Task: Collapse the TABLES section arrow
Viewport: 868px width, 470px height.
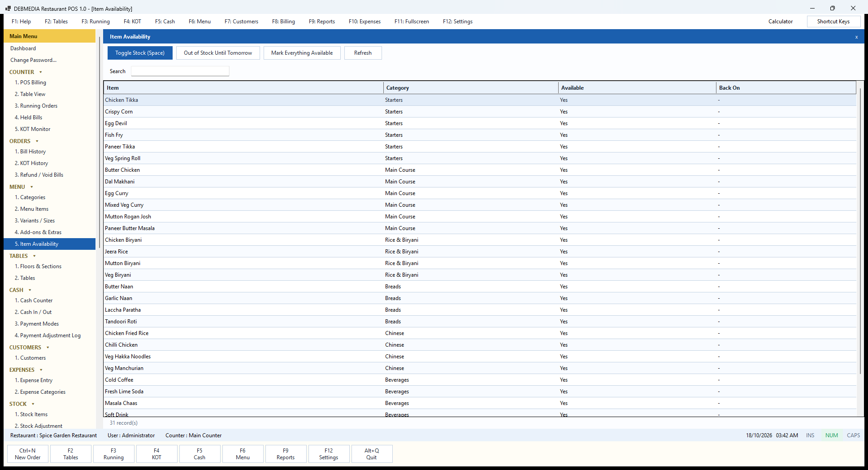Action: (x=35, y=256)
